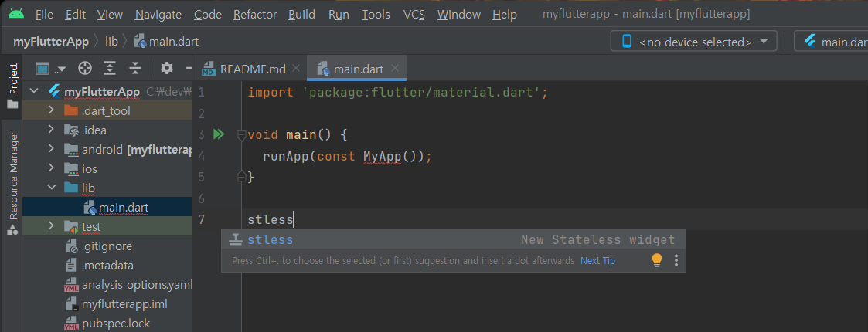Open the Refactor menu
The width and height of the screenshot is (868, 332).
click(x=254, y=15)
